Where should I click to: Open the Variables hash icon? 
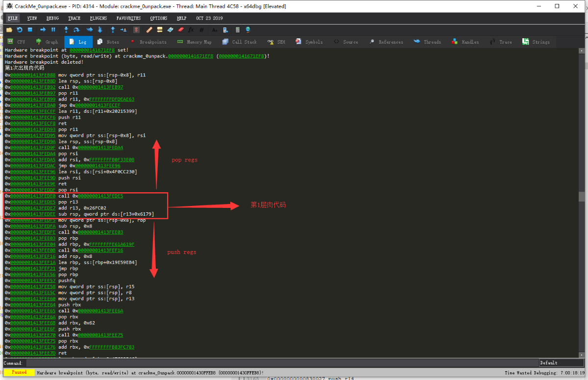201,30
